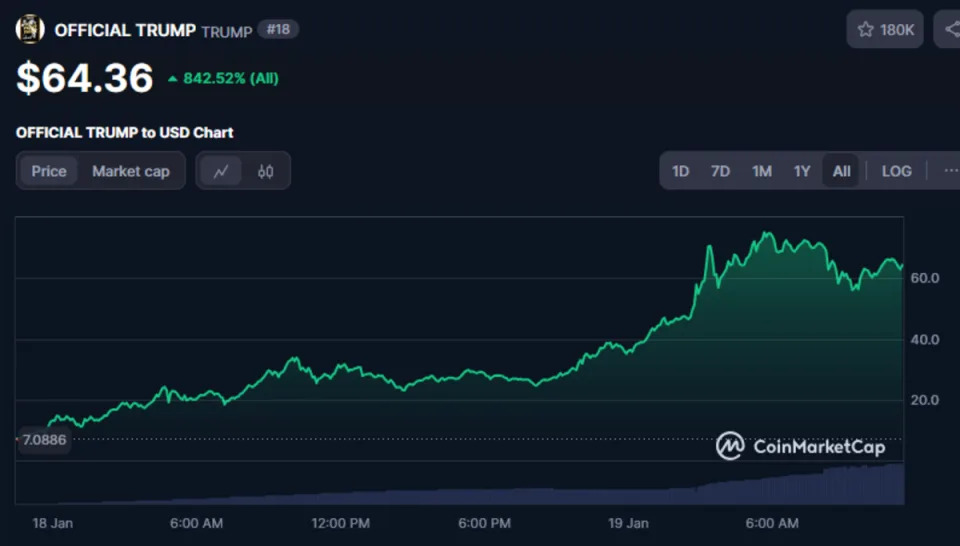This screenshot has height=546, width=960.
Task: Add to watchlist with the 180K star button
Action: coord(885,29)
